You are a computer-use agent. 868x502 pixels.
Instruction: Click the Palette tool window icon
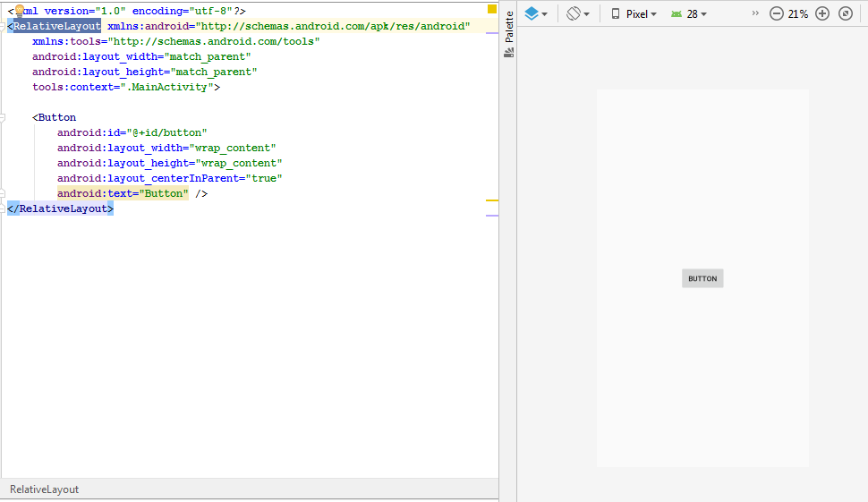point(508,53)
